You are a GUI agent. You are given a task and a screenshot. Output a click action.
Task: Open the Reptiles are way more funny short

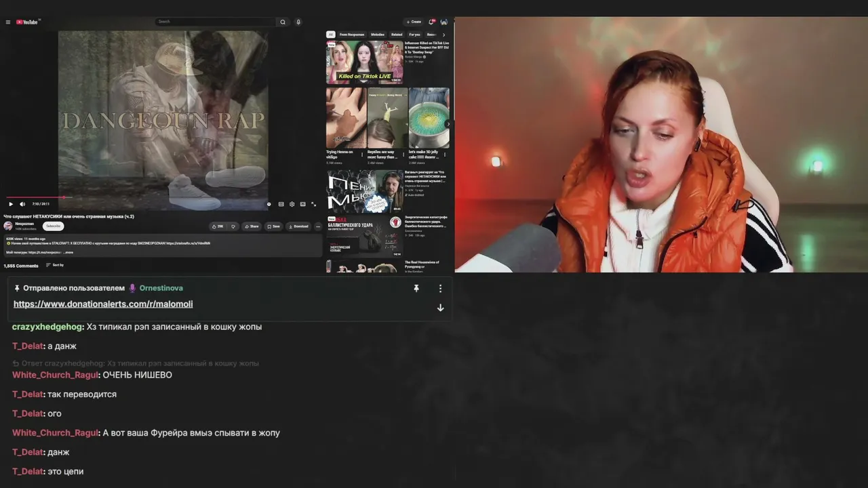click(387, 118)
